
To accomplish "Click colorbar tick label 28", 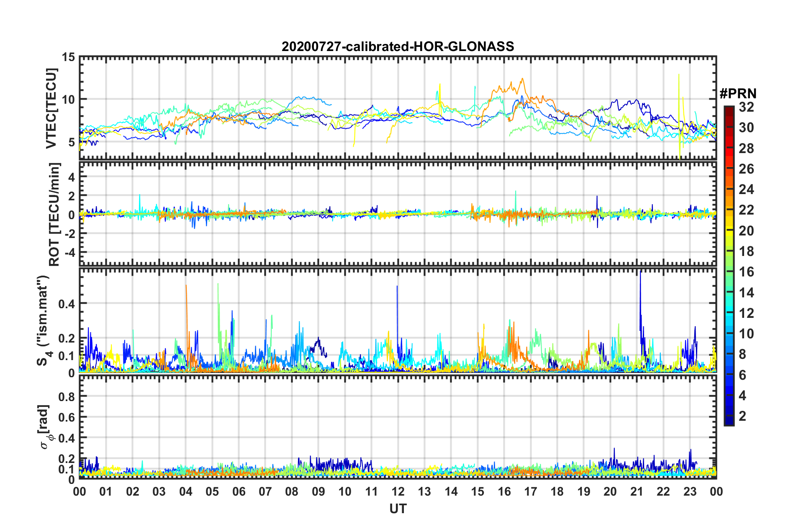I will (746, 148).
